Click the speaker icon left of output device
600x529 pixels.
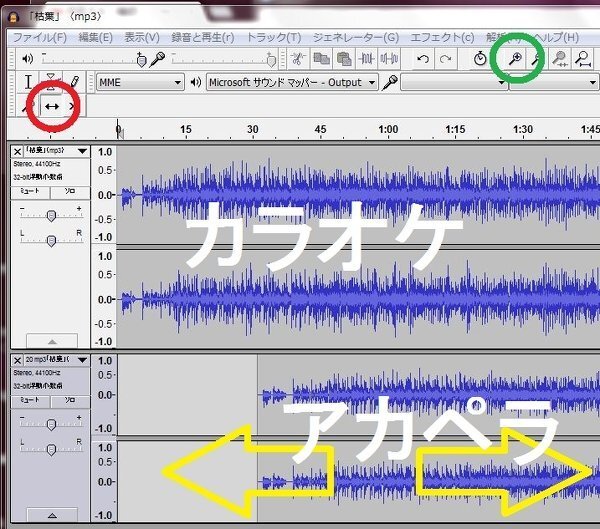tap(196, 82)
